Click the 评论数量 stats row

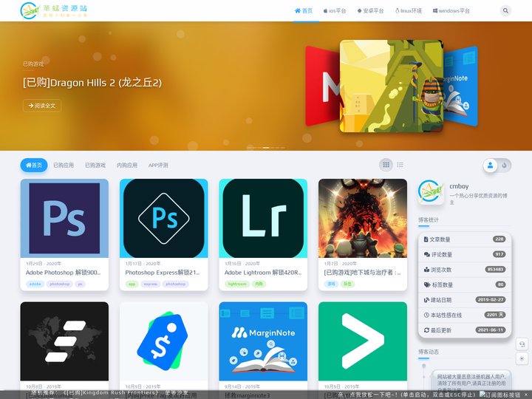click(465, 254)
